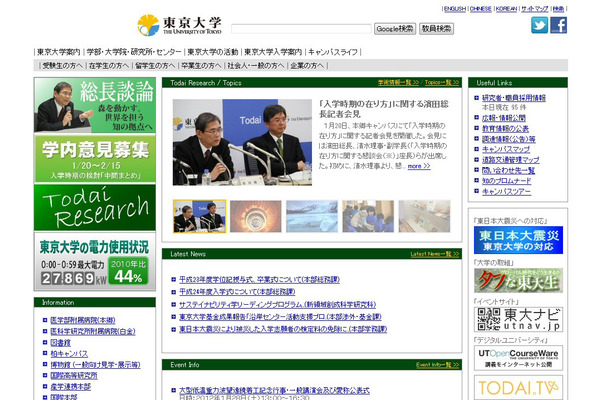
Task: Open 知のプロムナード useful link
Action: click(x=507, y=181)
